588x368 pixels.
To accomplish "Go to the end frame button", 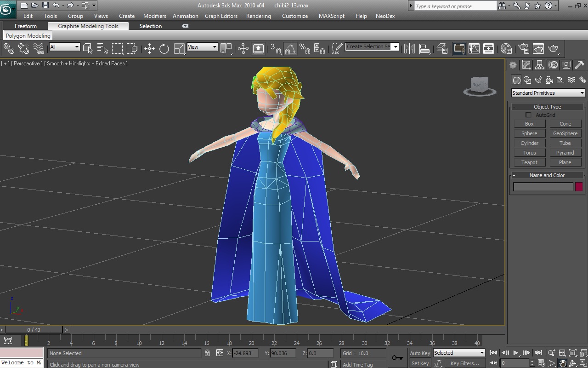I will pos(538,353).
